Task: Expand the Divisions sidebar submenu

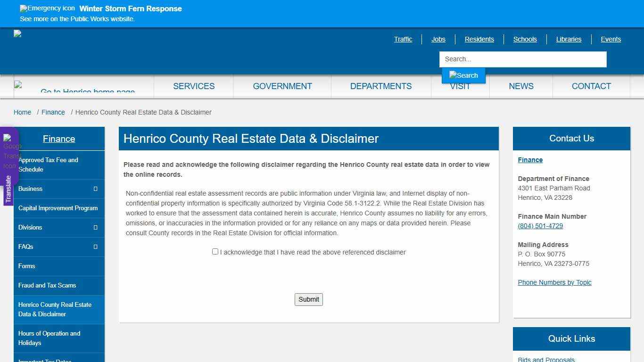Action: point(96,227)
